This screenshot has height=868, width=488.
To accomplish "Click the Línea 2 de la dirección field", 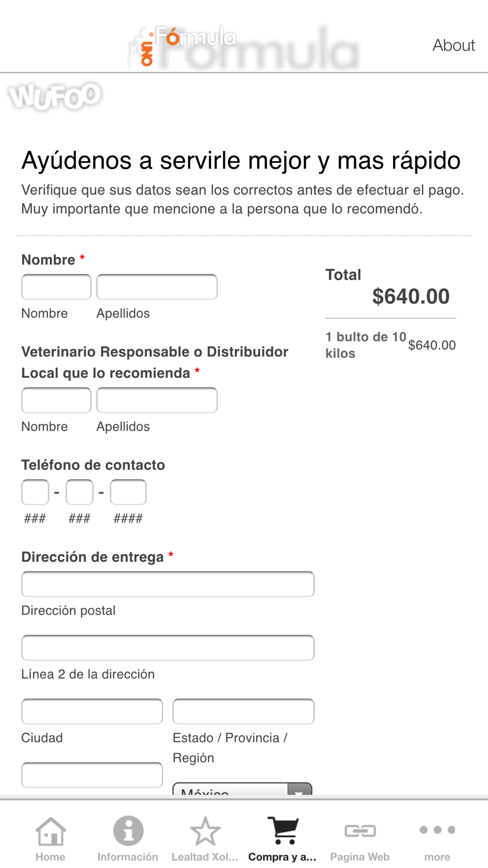I will pos(168,648).
